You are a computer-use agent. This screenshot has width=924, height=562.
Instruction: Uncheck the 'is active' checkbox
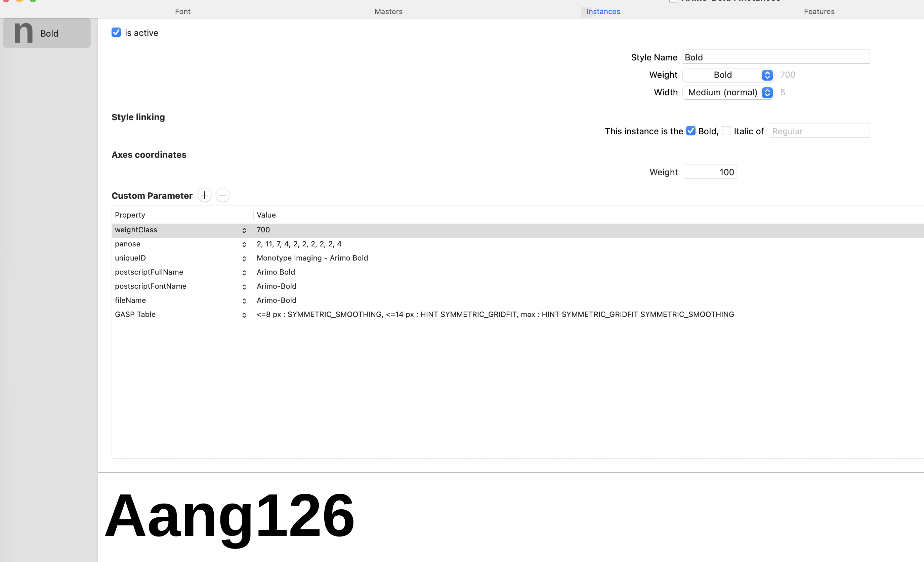tap(116, 32)
